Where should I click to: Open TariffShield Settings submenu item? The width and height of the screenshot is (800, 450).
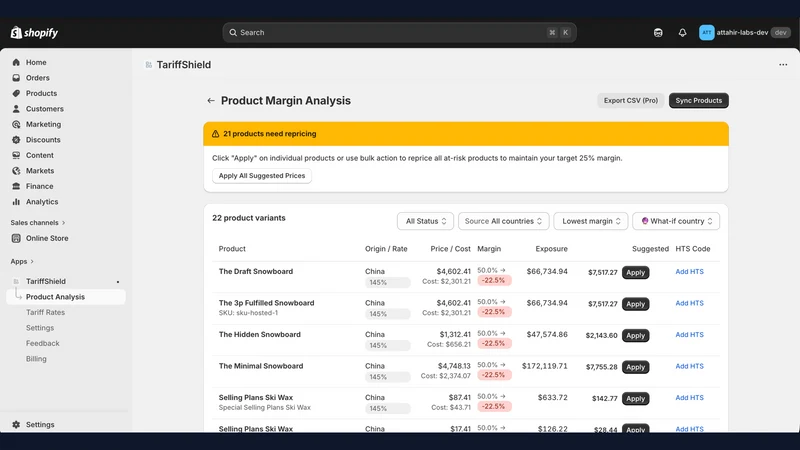(x=40, y=328)
